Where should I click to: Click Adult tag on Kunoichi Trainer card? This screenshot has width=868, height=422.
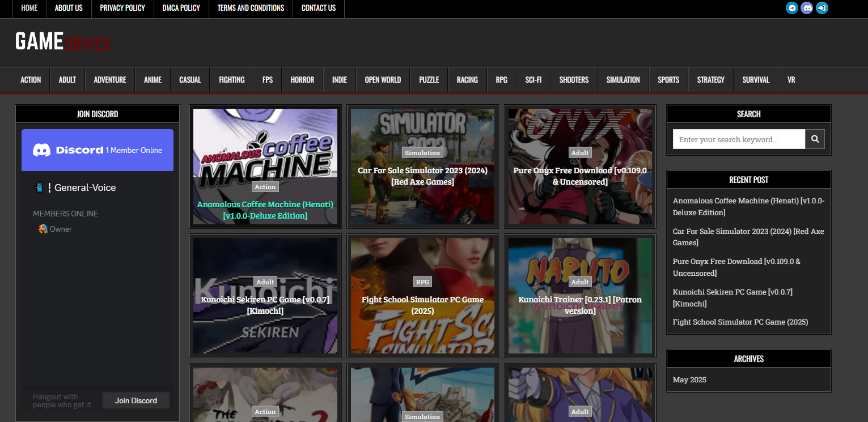coord(580,282)
